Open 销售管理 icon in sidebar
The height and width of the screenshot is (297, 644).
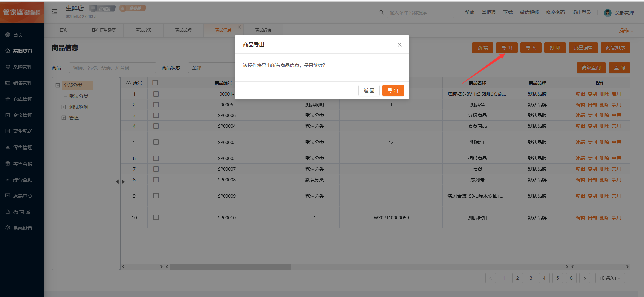coord(8,83)
